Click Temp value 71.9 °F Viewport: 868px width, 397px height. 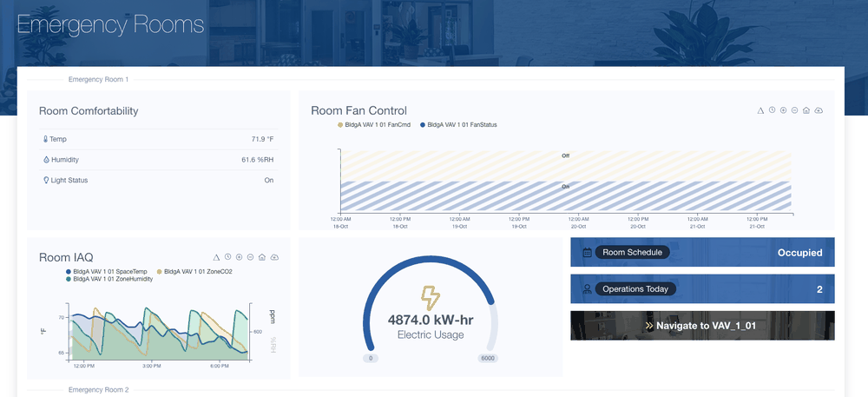pos(262,140)
